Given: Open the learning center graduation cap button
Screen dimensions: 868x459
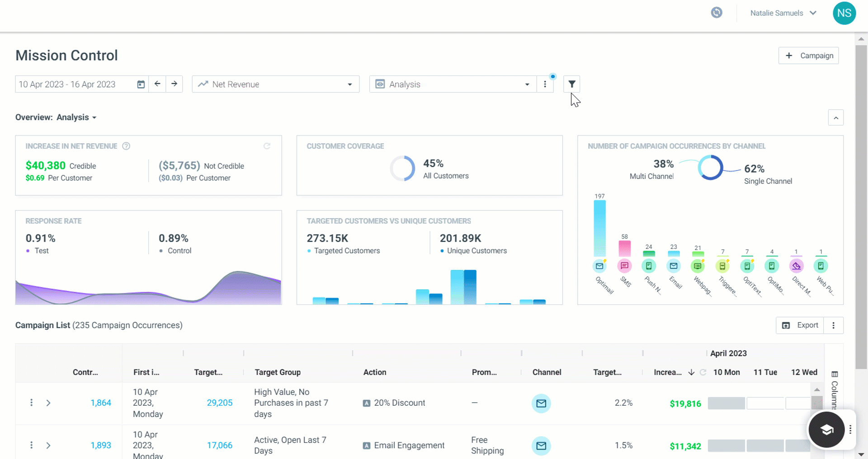Looking at the screenshot, I should [x=826, y=429].
